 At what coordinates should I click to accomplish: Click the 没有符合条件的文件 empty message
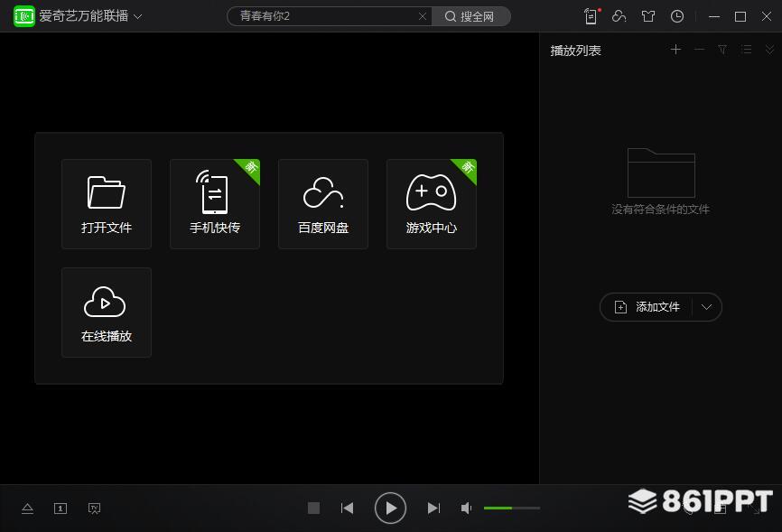tap(660, 210)
